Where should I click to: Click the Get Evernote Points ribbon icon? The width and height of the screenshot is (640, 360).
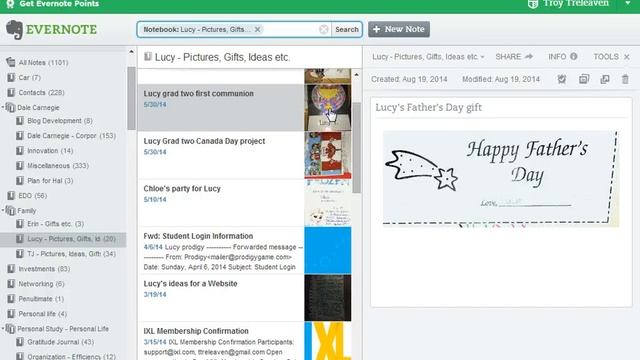click(x=10, y=4)
